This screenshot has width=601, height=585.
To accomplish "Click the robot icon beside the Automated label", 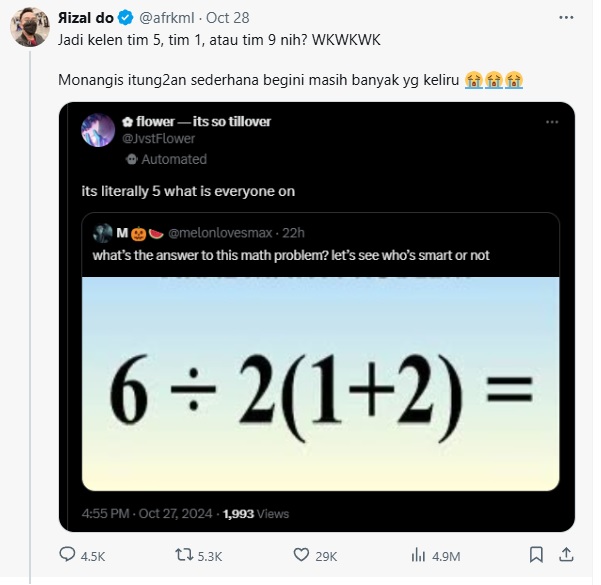I will (x=130, y=159).
